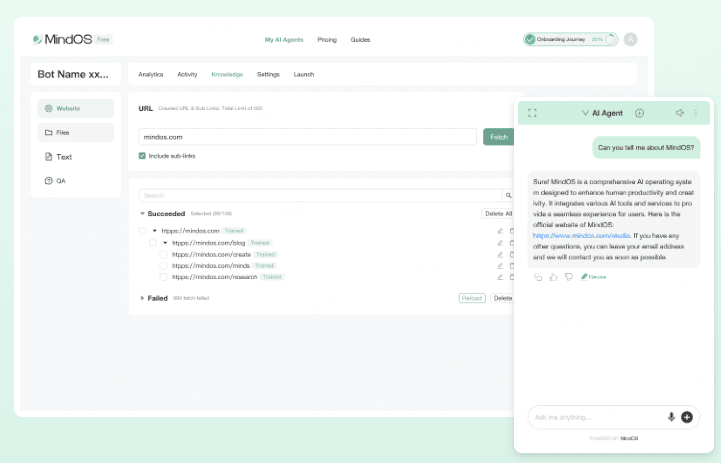Click the plus button in chat input
721x463 pixels.
[687, 417]
